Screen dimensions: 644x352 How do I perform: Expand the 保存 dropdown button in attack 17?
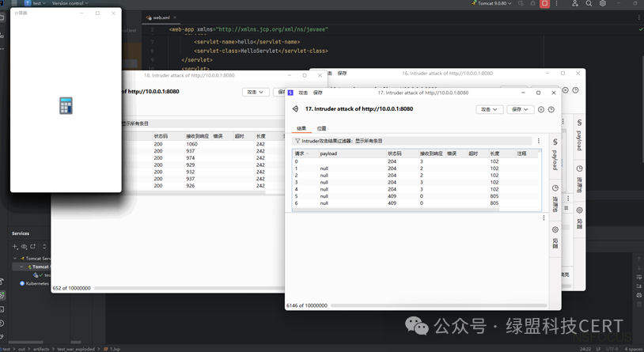(x=521, y=109)
